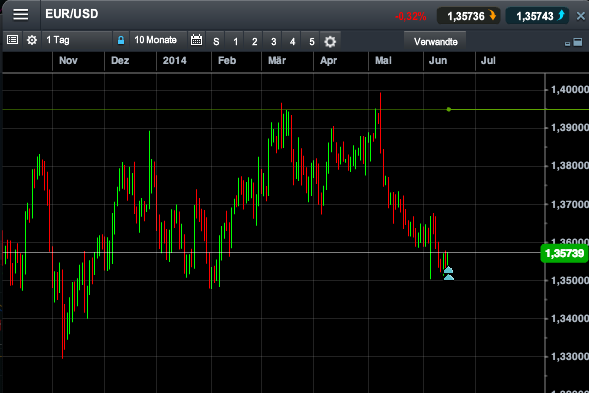589x393 pixels.
Task: Click the Feb label on time axis
Action: pos(227,60)
